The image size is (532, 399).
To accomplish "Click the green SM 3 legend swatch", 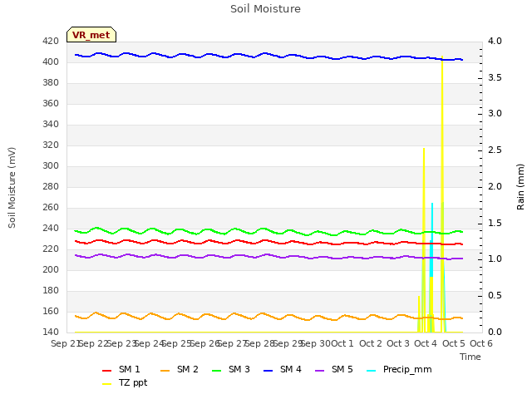I will (x=216, y=371).
